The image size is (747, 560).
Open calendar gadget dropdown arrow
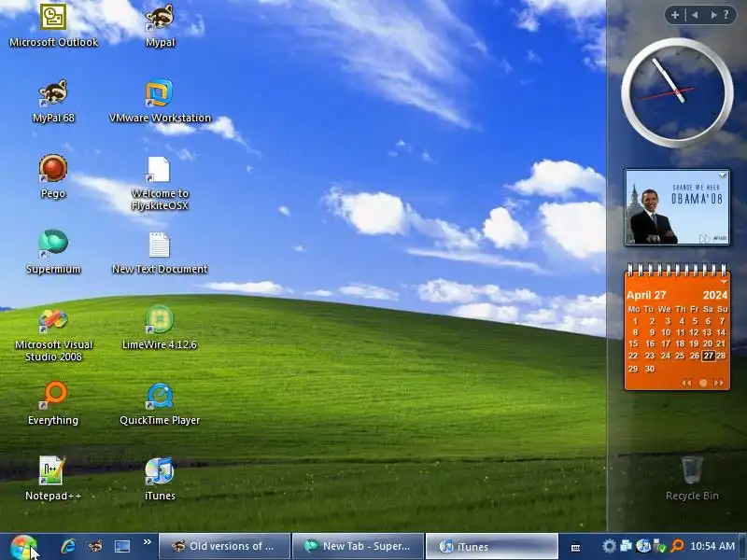pos(724,282)
